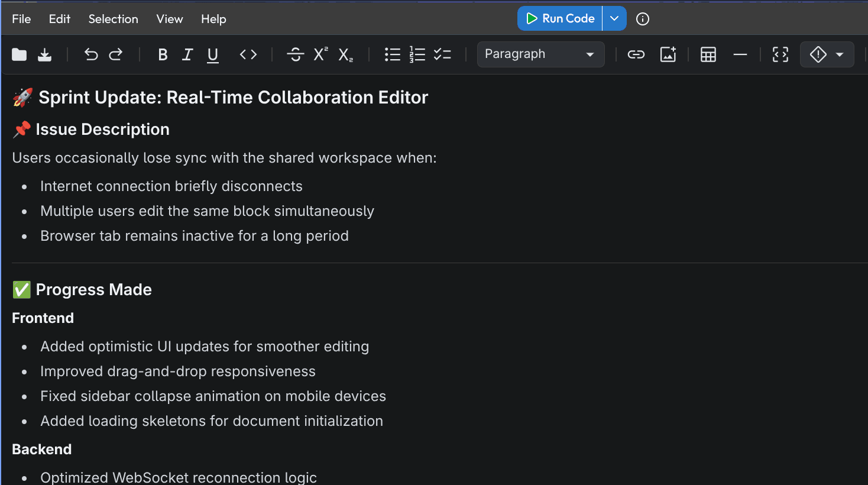Open the Edit menu
The width and height of the screenshot is (868, 485).
(60, 19)
